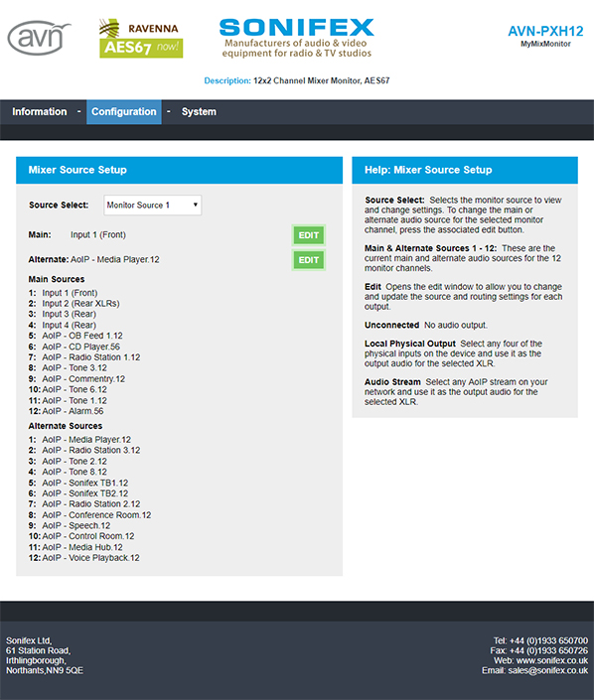The image size is (594, 700).
Task: Click alternate source AoIP - Voice Playback.12
Action: pos(90,558)
